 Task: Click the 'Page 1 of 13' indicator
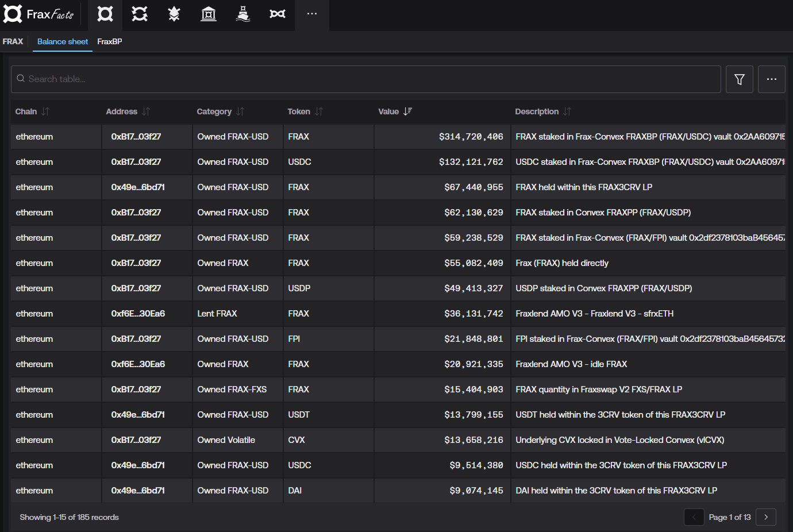coord(730,517)
